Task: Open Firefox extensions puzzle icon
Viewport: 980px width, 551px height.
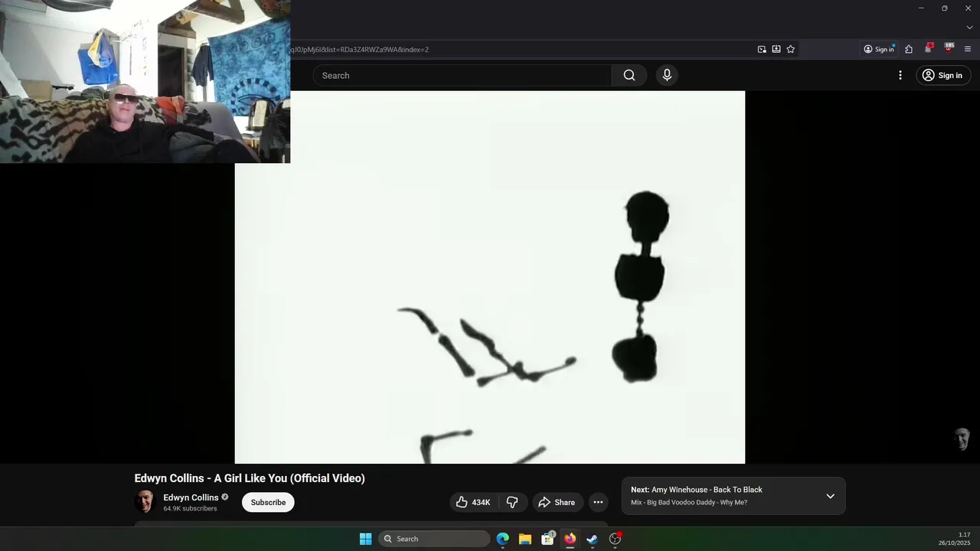Action: click(909, 49)
